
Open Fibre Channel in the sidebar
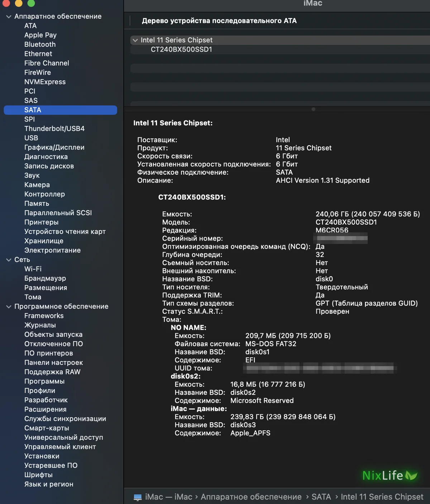tap(47, 63)
